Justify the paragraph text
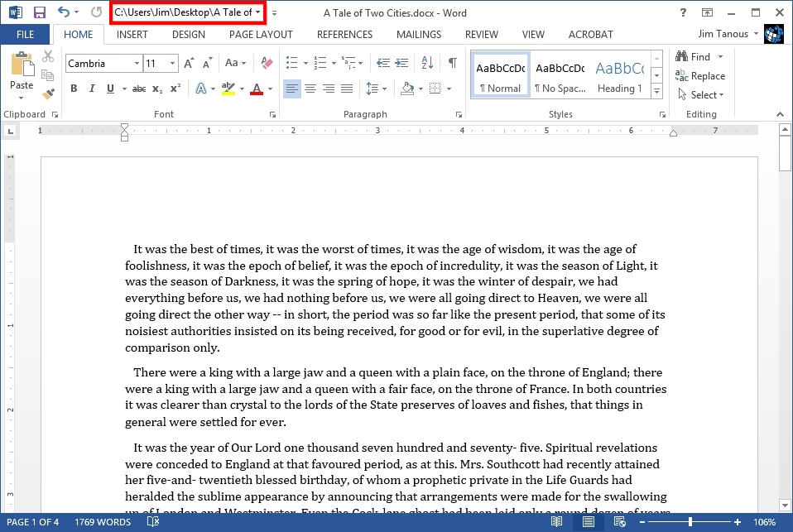 tap(347, 89)
